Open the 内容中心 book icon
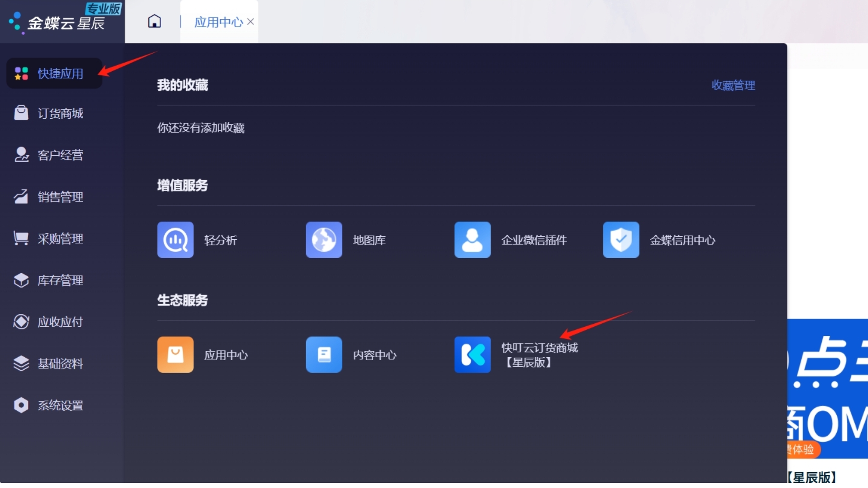Viewport: 868px width, 488px height. coord(324,355)
